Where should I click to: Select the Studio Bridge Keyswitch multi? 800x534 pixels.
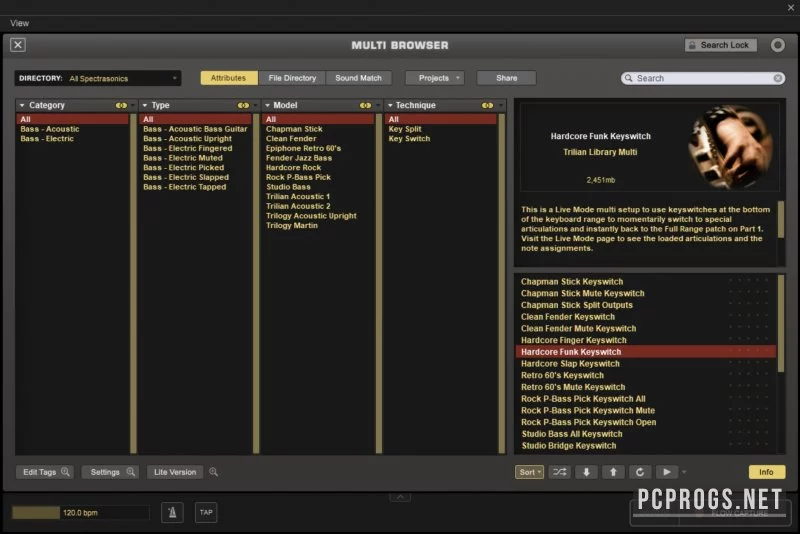coord(645,446)
